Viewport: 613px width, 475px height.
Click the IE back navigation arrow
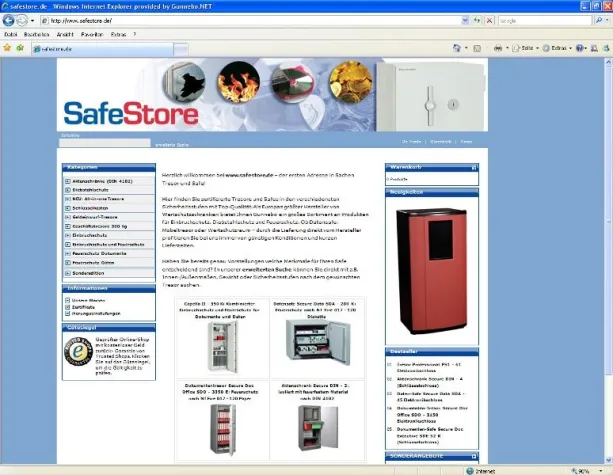tap(10, 19)
